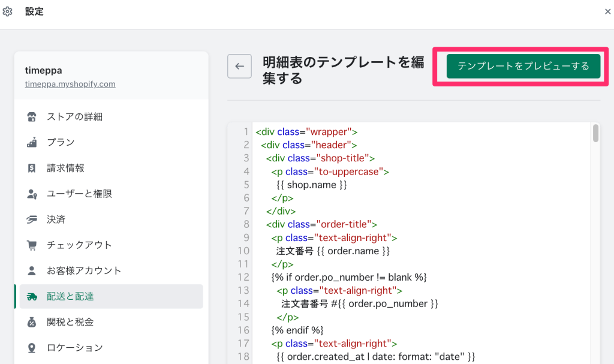Select 配送と配達 in the sidebar
Screen dimensions: 614x364
[x=70, y=297]
